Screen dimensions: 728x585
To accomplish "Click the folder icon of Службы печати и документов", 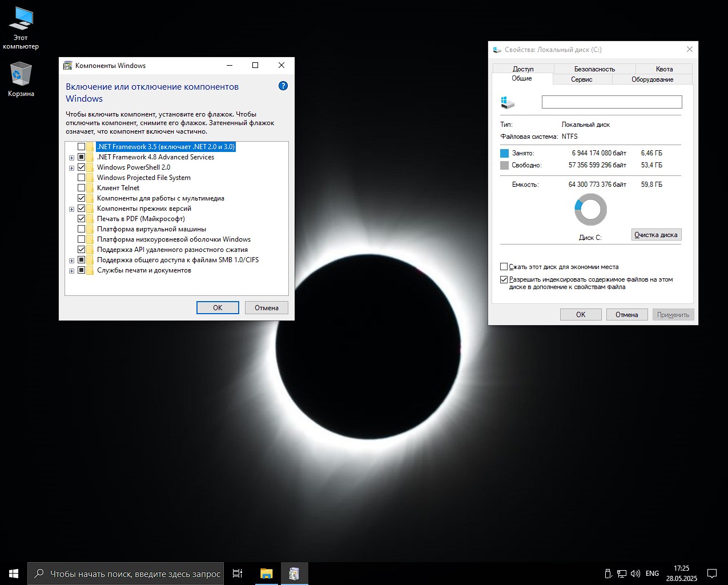I will [x=90, y=270].
